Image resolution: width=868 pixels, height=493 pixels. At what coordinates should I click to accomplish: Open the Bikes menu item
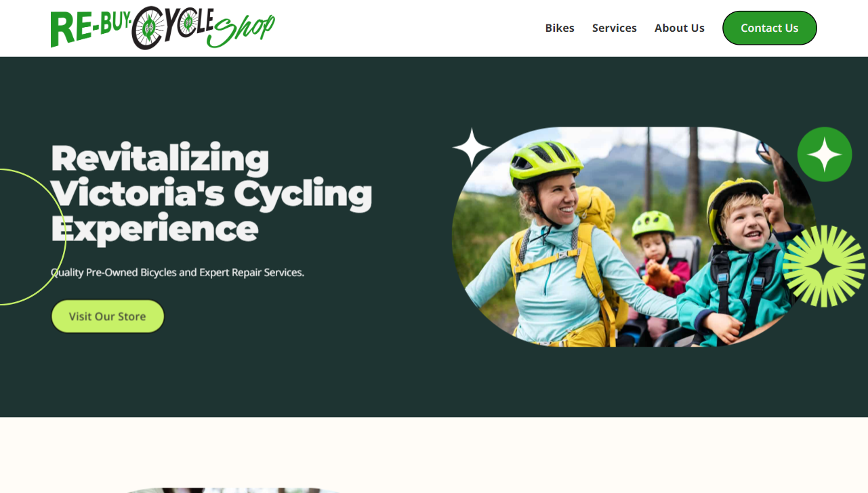tap(560, 28)
